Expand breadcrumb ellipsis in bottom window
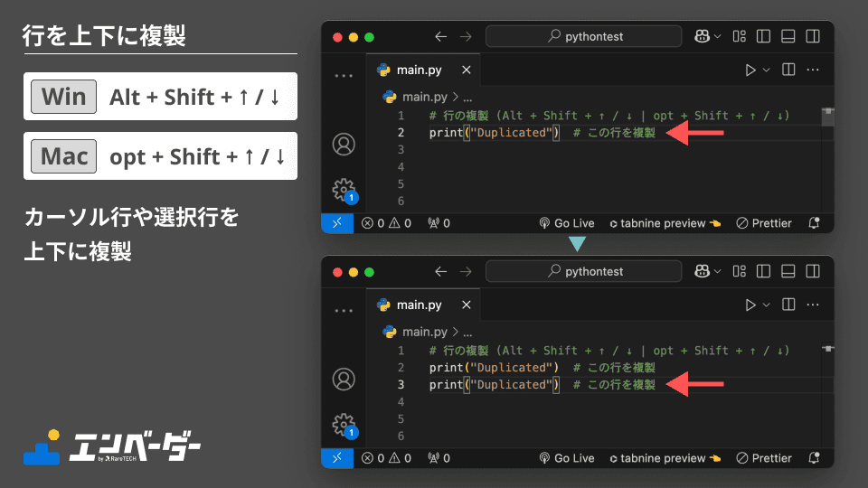Screen dimensions: 868x488 click(x=467, y=333)
